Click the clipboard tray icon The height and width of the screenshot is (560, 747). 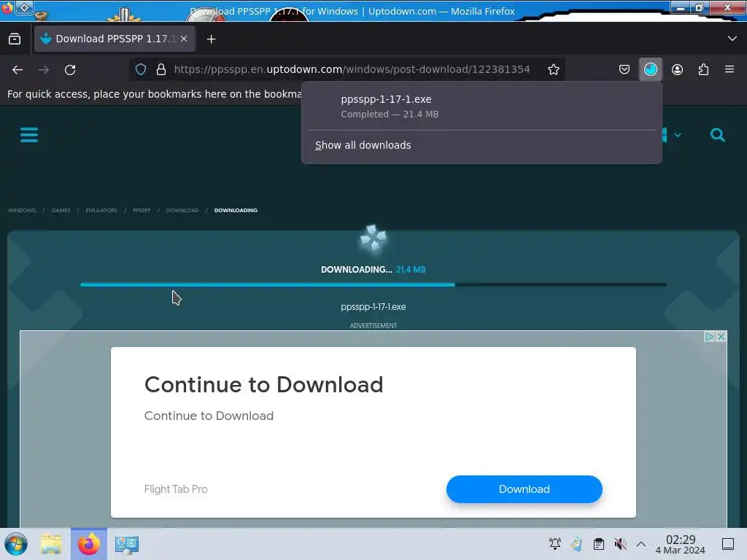[x=598, y=544]
